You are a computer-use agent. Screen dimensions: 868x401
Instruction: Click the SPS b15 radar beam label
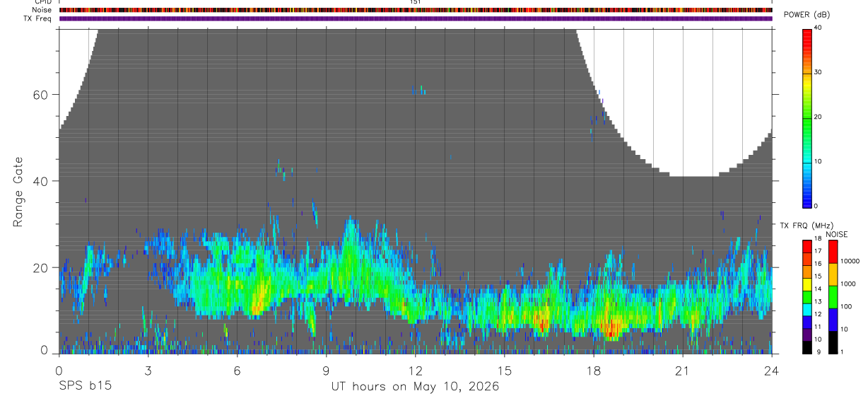click(84, 387)
